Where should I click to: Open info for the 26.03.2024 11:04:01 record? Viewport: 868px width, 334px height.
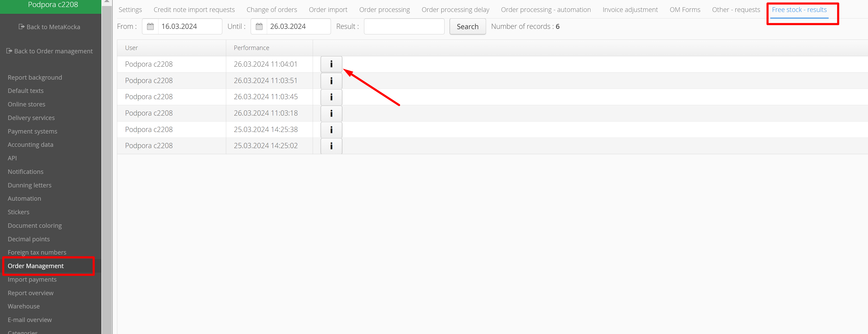[331, 64]
